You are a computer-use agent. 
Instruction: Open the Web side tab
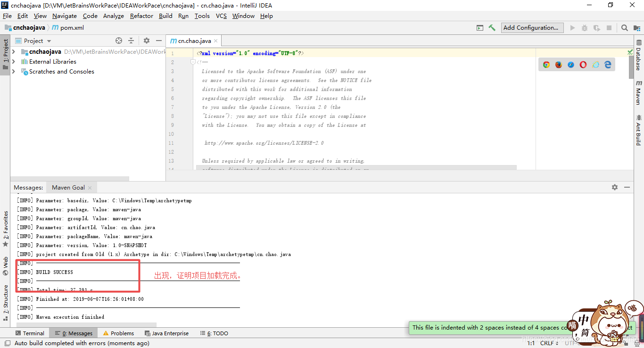[x=5, y=266]
